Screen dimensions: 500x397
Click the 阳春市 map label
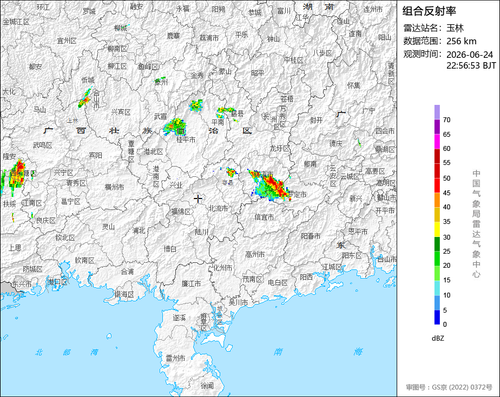click(310, 236)
